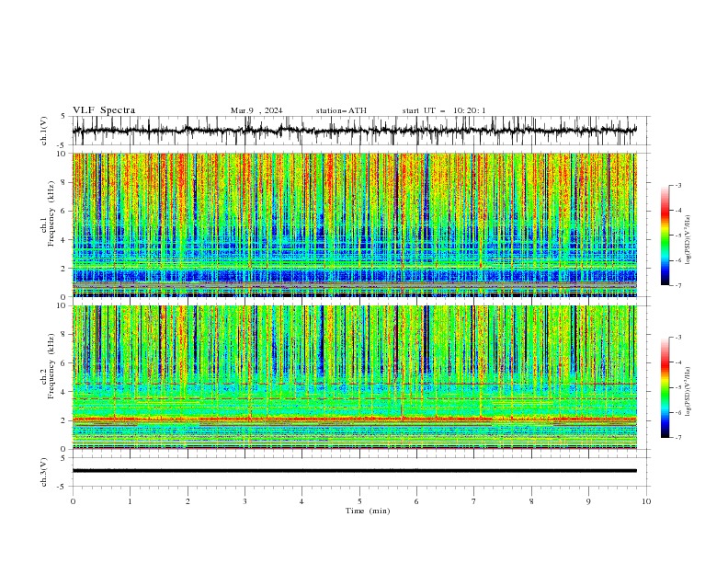The height and width of the screenshot is (563, 728).
Task: Click the "-3" label on ch.1 colorbar
Action: pyautogui.click(x=677, y=185)
